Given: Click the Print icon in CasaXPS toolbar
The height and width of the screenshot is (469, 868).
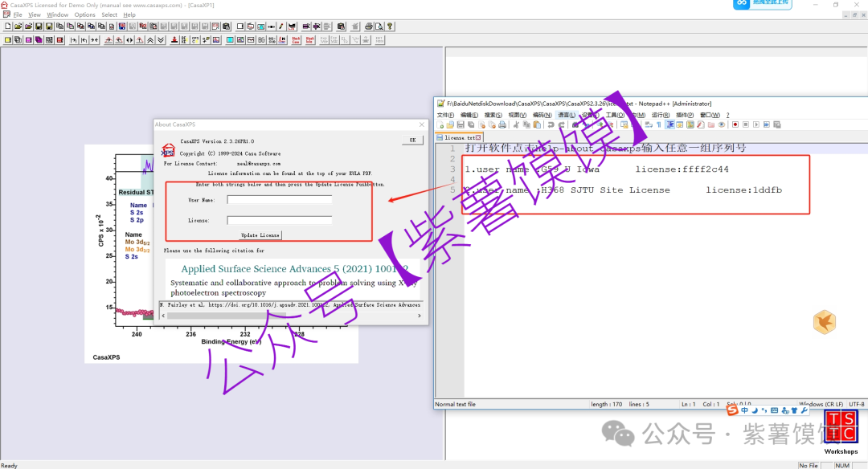Looking at the screenshot, I should pyautogui.click(x=368, y=27).
